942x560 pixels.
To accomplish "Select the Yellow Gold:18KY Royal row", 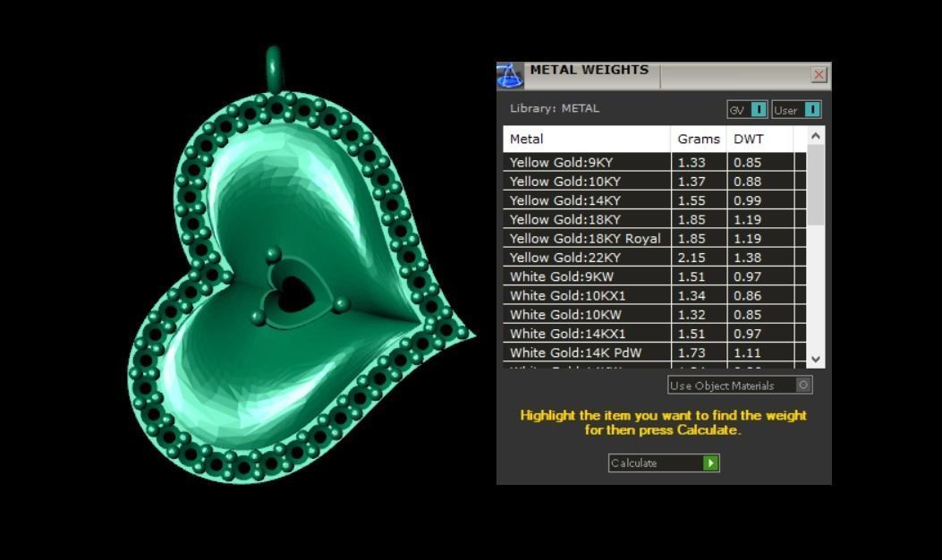I will point(654,239).
